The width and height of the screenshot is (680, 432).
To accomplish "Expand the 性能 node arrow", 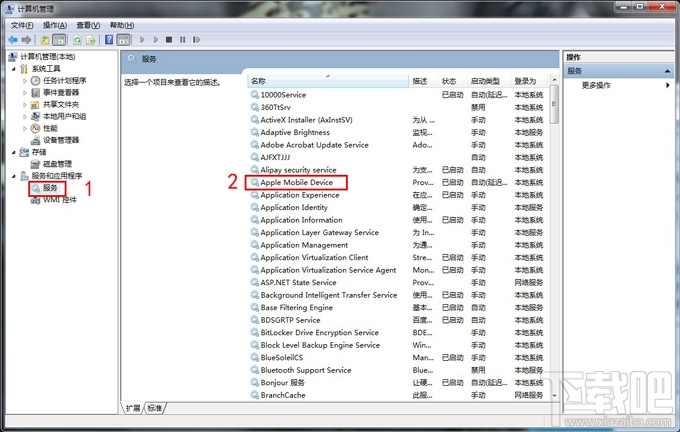I will [x=25, y=128].
